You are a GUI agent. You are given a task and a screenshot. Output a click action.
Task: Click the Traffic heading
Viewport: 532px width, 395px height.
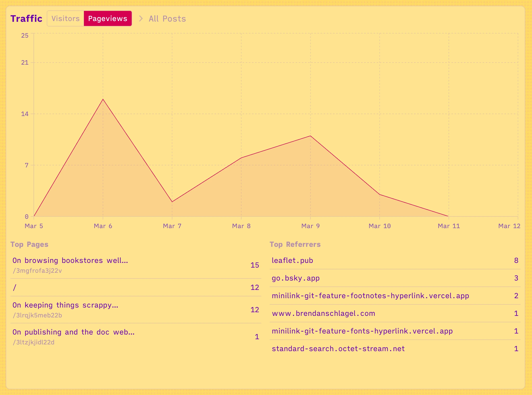26,19
